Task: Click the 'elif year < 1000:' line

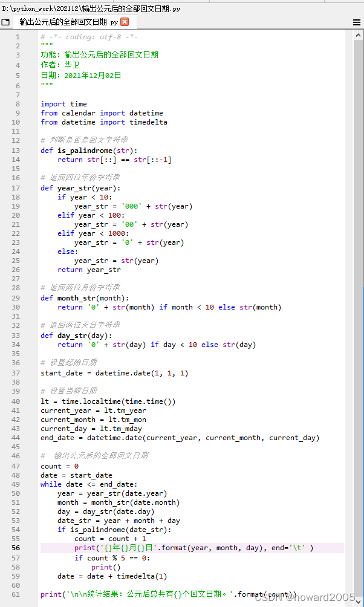Action: coord(93,233)
